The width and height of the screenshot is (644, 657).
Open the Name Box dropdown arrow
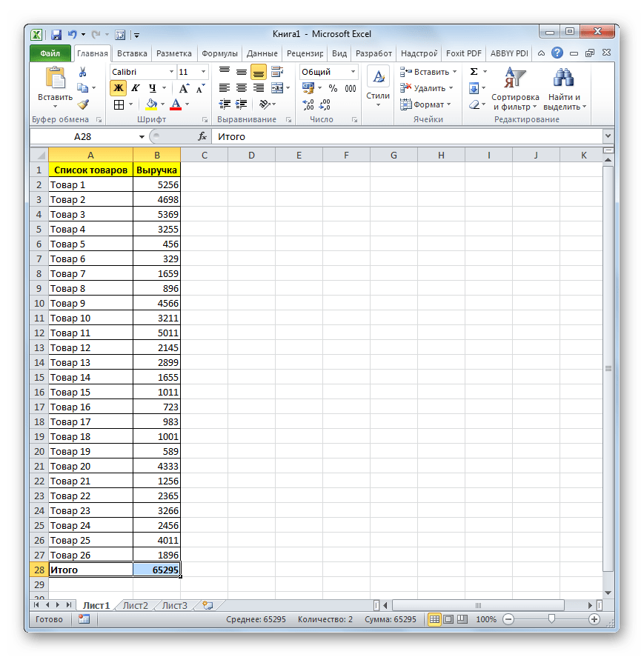click(142, 137)
